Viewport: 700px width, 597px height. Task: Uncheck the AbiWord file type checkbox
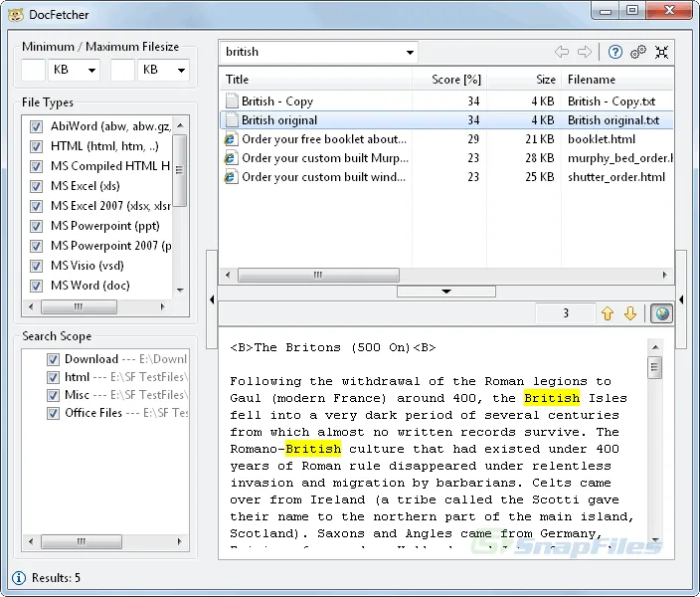(37, 126)
